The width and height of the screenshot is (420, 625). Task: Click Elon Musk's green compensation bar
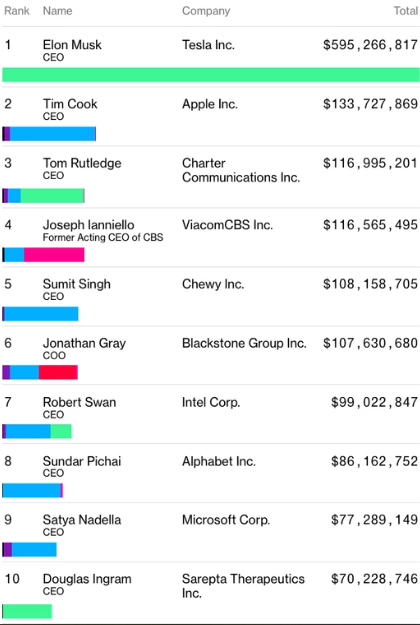[x=211, y=75]
